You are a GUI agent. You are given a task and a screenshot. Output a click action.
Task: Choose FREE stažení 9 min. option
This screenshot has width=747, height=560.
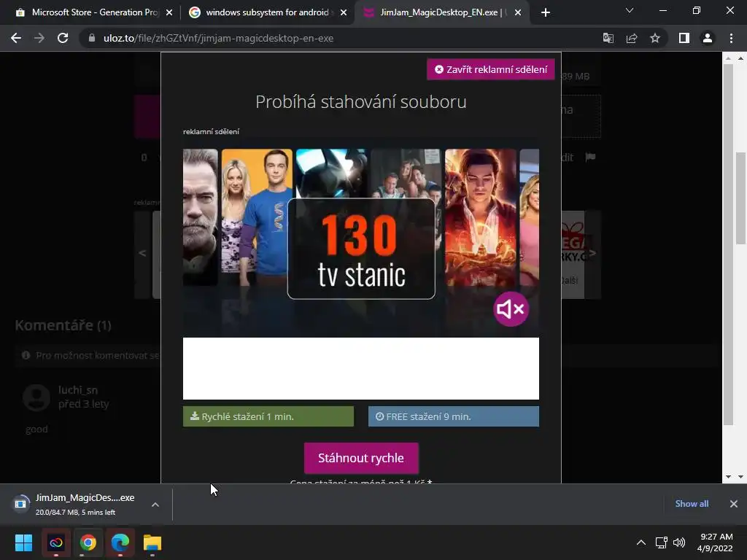(454, 416)
